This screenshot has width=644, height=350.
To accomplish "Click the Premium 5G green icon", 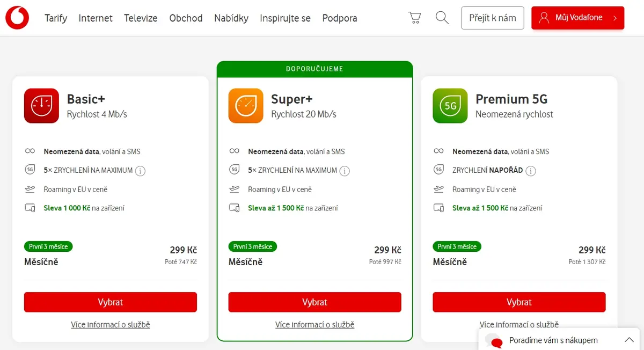I will (450, 106).
